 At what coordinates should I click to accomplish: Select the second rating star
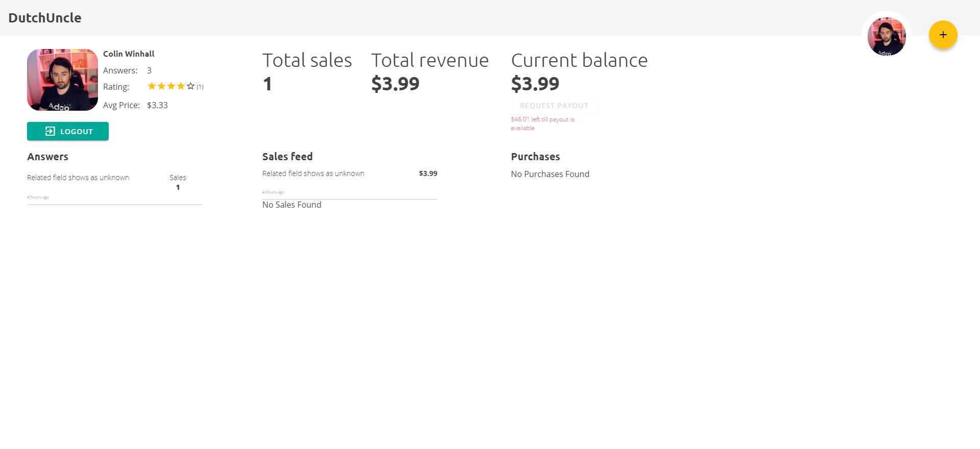[x=161, y=86]
